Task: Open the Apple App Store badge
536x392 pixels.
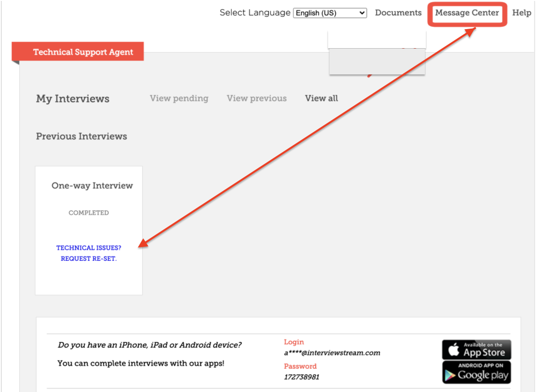Action: coord(476,349)
